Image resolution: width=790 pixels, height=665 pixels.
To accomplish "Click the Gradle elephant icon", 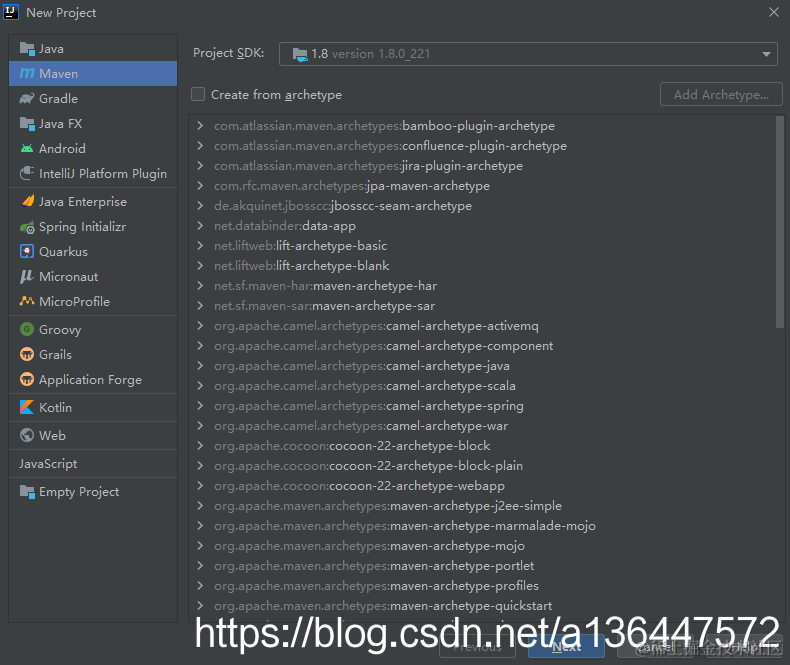I will point(27,98).
